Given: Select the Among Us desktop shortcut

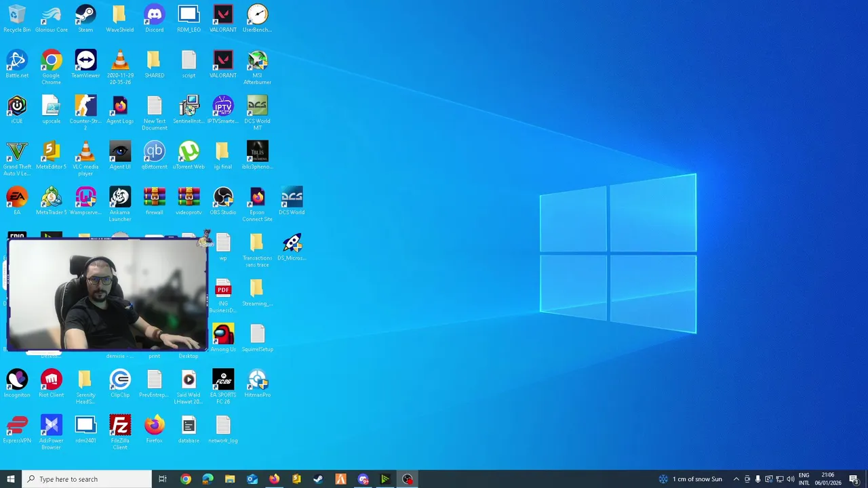Looking at the screenshot, I should pyautogui.click(x=223, y=338).
